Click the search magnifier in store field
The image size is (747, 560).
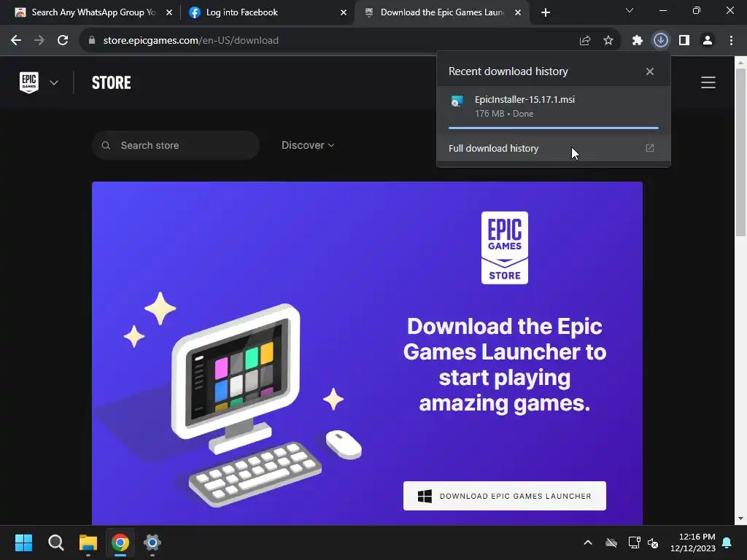[x=106, y=145]
